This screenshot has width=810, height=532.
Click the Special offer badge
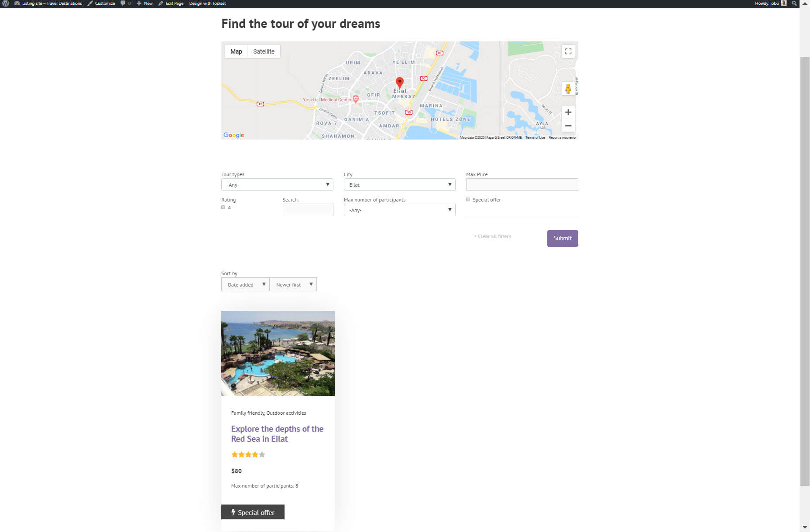[x=253, y=512]
